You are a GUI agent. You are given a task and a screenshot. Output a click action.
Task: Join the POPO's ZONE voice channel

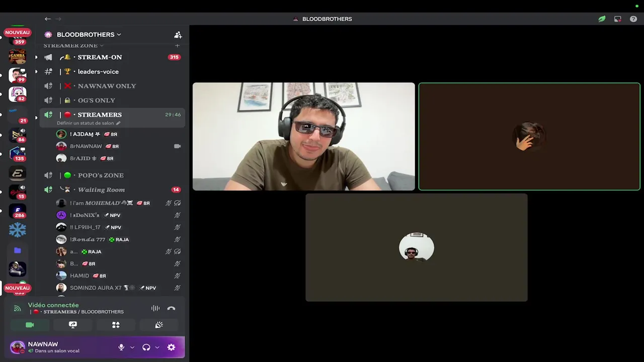112,175
